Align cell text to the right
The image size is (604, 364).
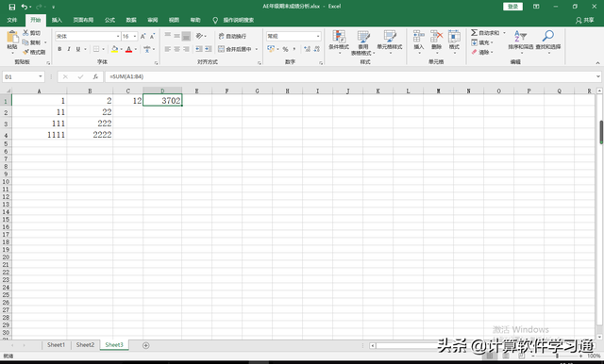pyautogui.click(x=186, y=49)
